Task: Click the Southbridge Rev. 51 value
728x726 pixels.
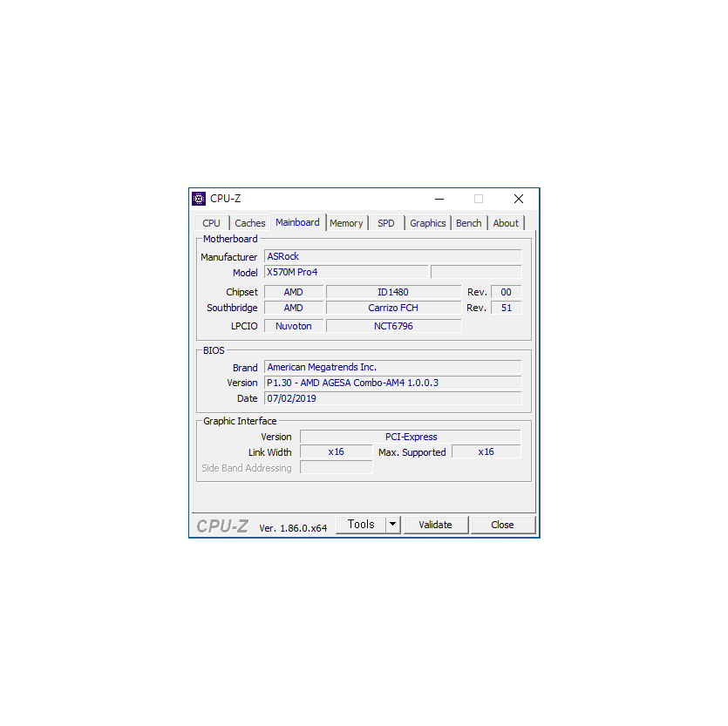Action: pos(506,308)
